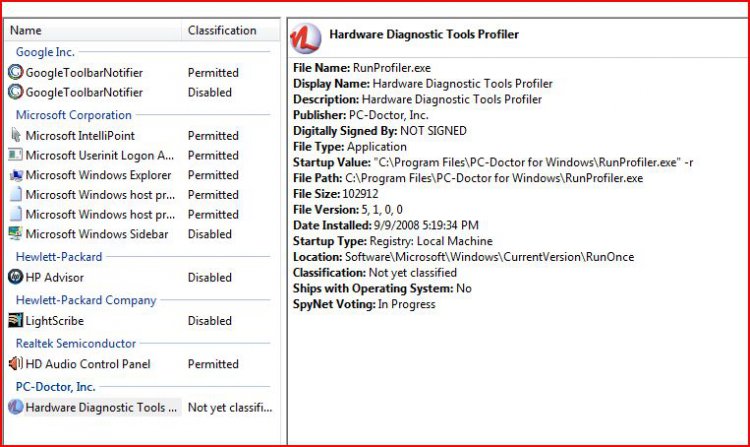Select Microsoft IntelliPoint in the list
The height and width of the screenshot is (447, 750).
pyautogui.click(x=80, y=136)
